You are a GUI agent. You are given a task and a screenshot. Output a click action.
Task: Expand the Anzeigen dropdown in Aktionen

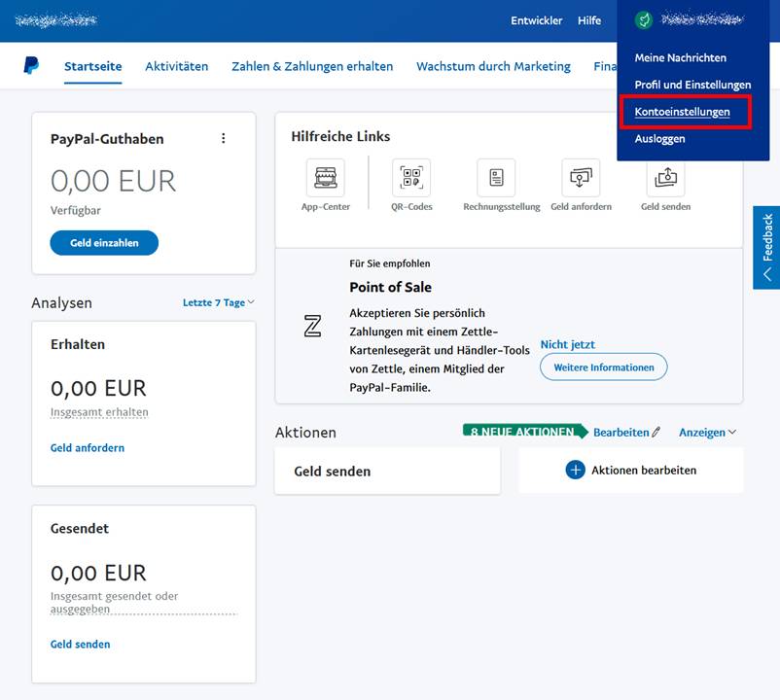click(x=707, y=432)
